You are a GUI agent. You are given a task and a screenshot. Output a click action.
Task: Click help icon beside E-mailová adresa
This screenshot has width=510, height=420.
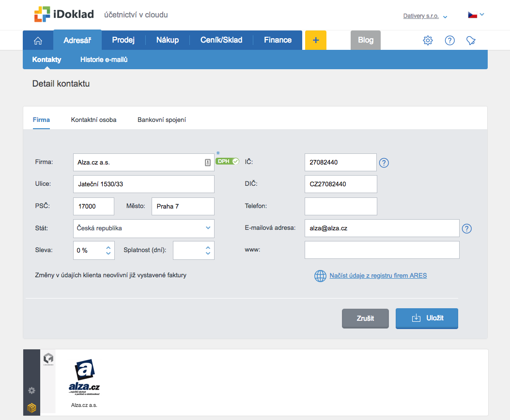tap(466, 228)
